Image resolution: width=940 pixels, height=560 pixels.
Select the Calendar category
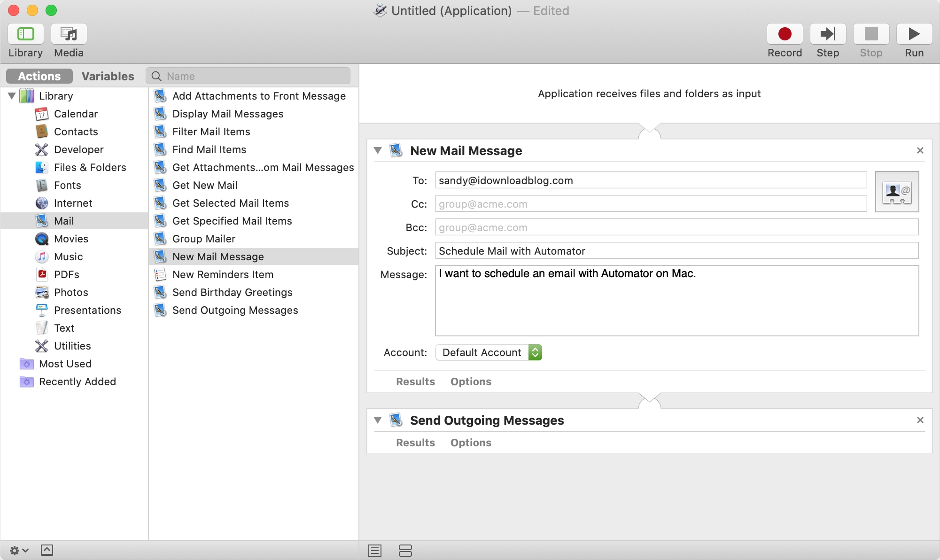click(x=75, y=114)
